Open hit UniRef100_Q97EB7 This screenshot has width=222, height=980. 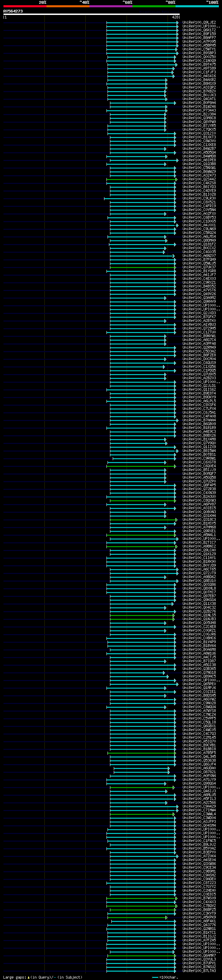199,596
